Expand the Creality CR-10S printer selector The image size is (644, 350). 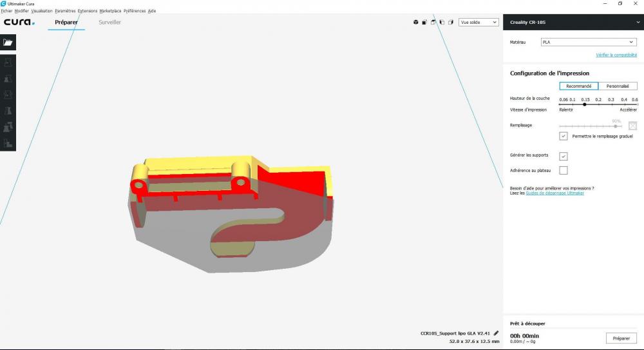[573, 22]
